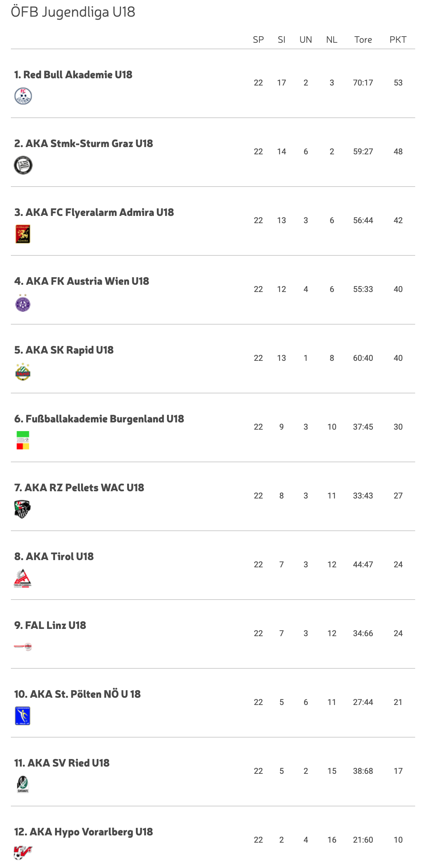Click the SP column header
This screenshot has width=434, height=868.
pyautogui.click(x=258, y=40)
